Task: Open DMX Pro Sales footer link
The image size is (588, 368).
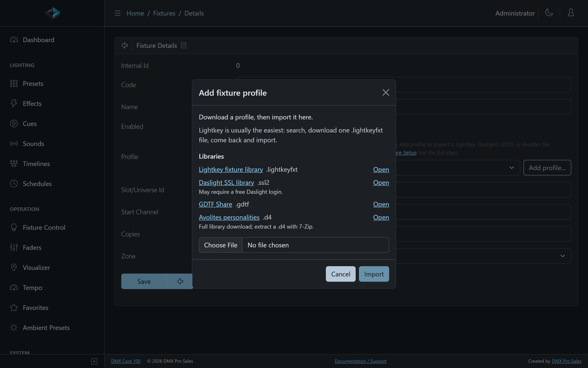Action: point(567,361)
